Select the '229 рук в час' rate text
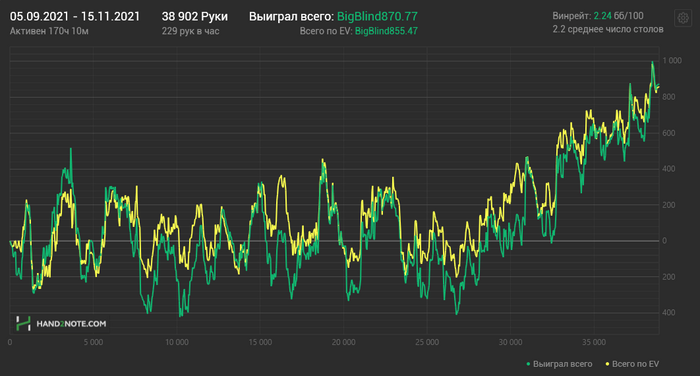Viewport: 700px width, 376px height. tap(191, 31)
